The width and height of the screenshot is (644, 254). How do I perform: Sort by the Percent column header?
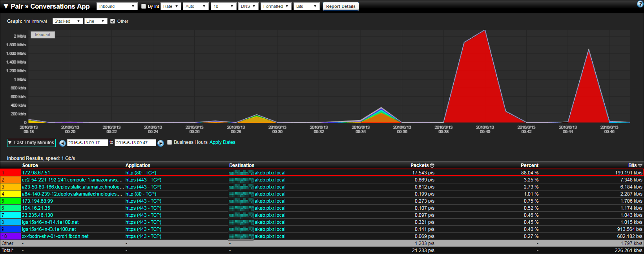click(529, 165)
